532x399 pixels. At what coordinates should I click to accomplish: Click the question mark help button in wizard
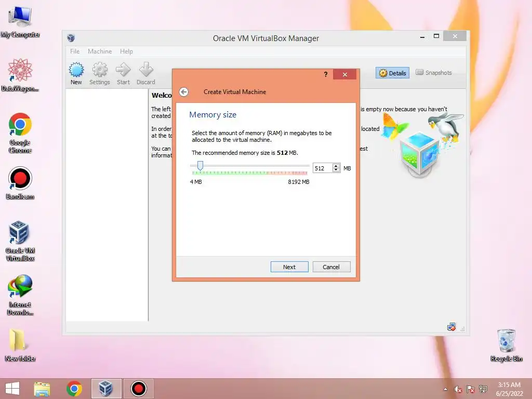[326, 74]
